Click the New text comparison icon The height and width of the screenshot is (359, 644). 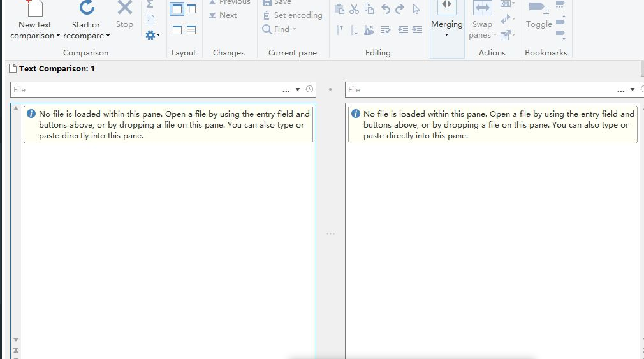point(34,8)
